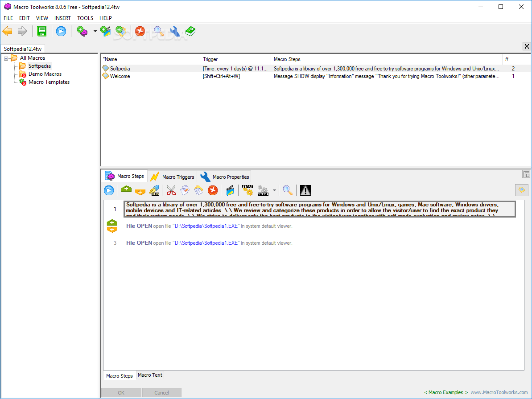The width and height of the screenshot is (532, 399).
Task: Close the Softpedia12.4tw tab with X
Action: (x=527, y=46)
